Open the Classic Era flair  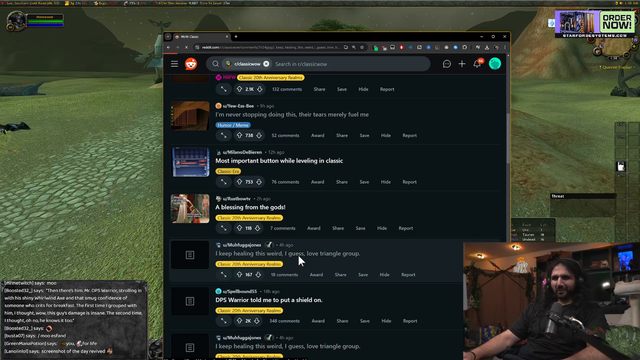point(228,171)
